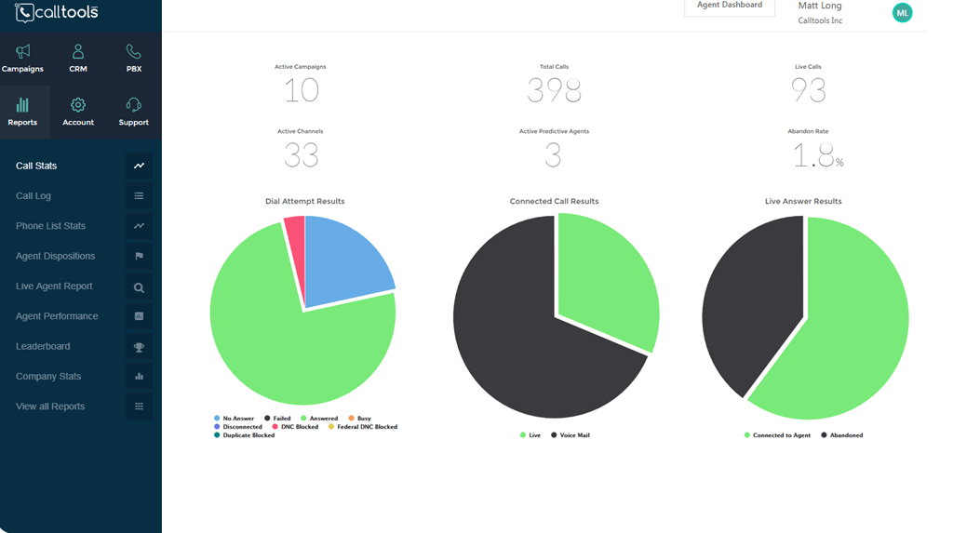Open the Campaigns megaphone icon

(x=22, y=51)
